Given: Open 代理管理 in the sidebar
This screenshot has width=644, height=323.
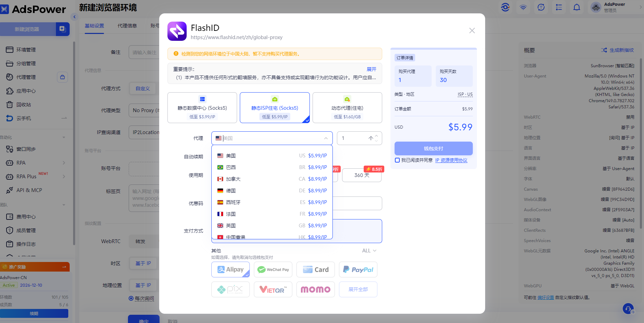Looking at the screenshot, I should [x=26, y=77].
